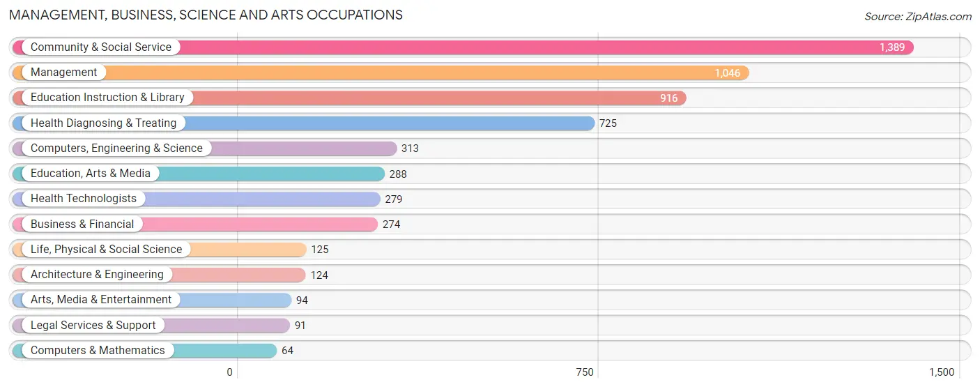Click the Education Instruction & Library label
Screen dimensions: 980x389
coord(107,98)
